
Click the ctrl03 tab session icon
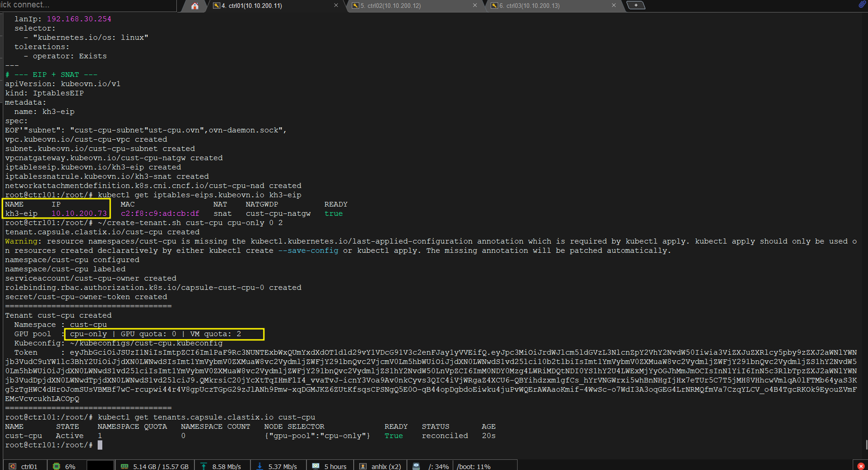(x=494, y=6)
